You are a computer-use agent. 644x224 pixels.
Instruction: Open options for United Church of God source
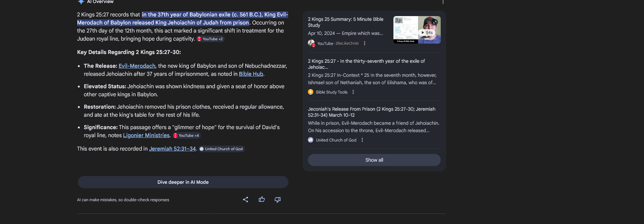coord(362,140)
